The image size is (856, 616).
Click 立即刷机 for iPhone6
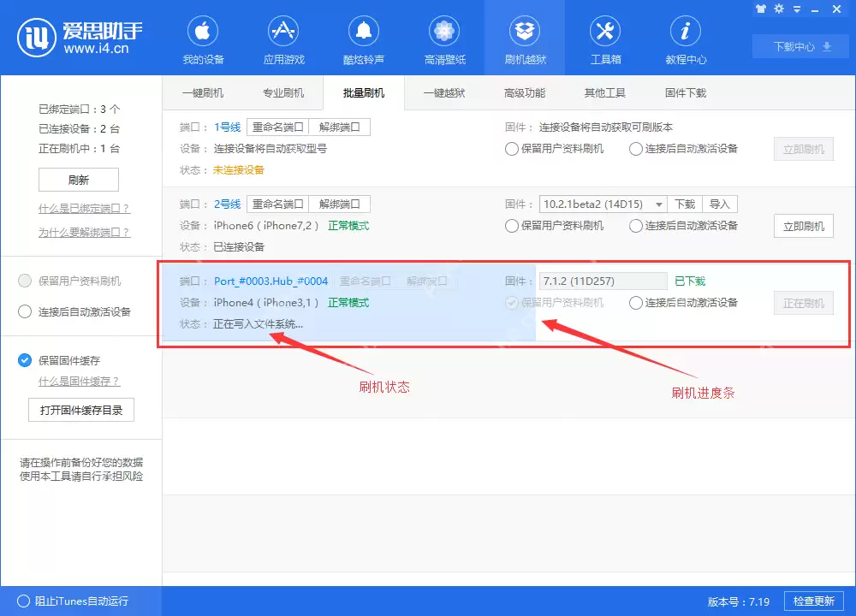click(803, 226)
